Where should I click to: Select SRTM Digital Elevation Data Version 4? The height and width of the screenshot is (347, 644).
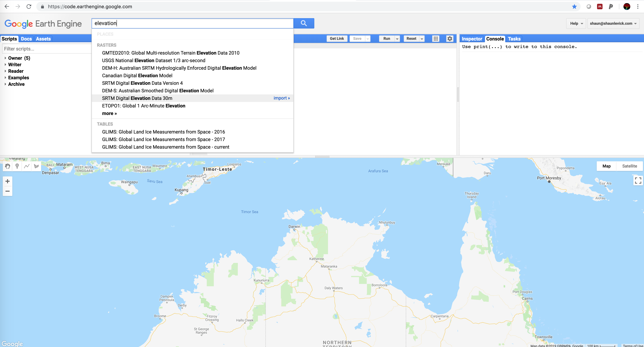(192, 83)
